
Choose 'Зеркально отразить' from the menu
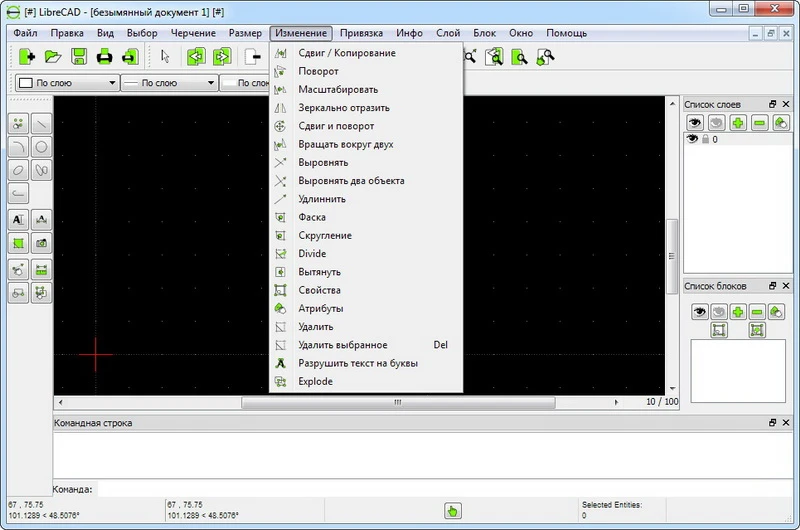click(343, 108)
